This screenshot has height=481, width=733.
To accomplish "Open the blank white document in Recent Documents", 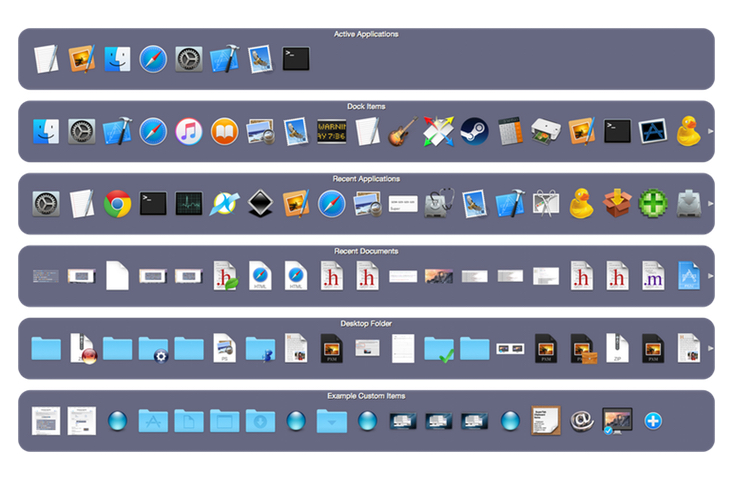I will 117,276.
